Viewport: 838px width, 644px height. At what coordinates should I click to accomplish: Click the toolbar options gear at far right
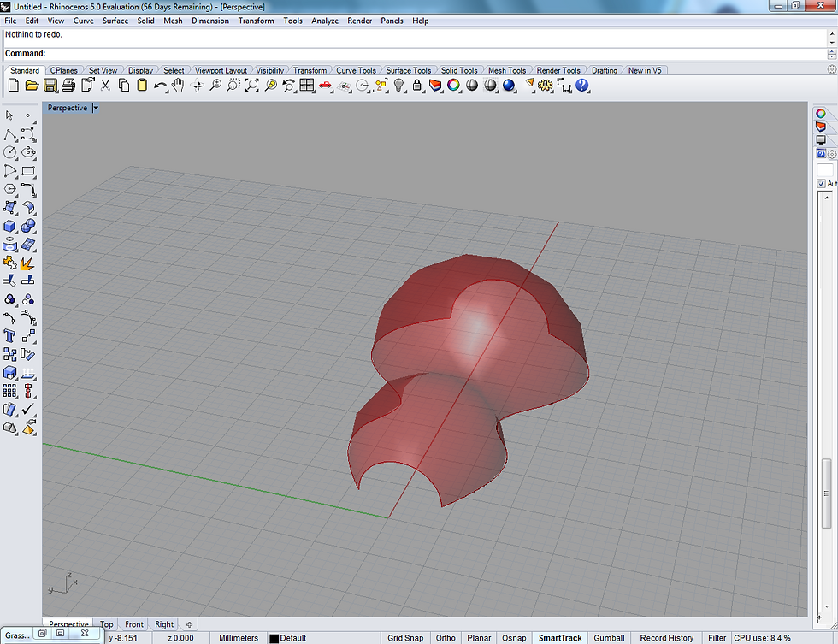(831, 70)
